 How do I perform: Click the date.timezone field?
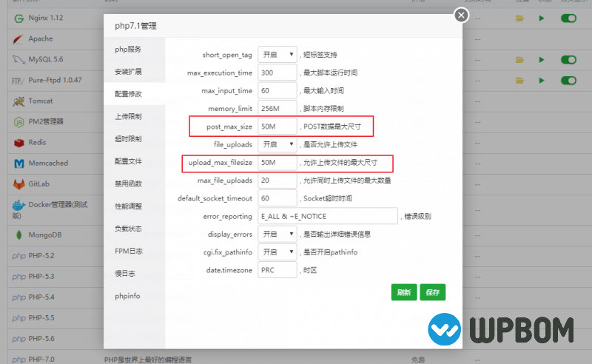(277, 270)
